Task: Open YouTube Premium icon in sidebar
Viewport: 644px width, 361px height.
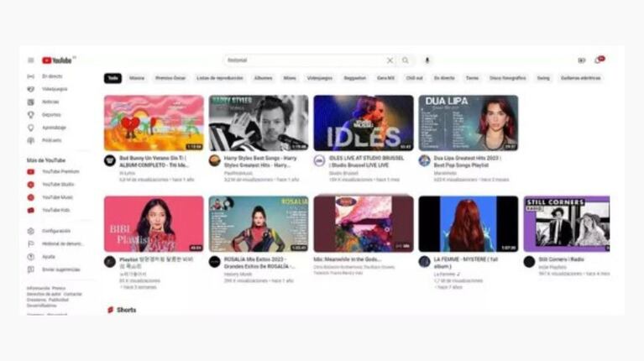Action: tap(31, 171)
